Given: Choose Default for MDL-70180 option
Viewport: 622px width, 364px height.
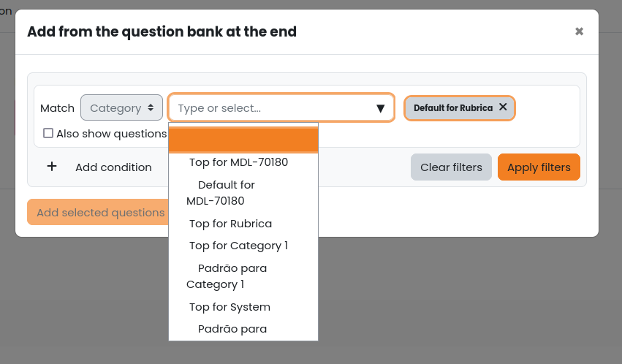Looking at the screenshot, I should pos(243,193).
